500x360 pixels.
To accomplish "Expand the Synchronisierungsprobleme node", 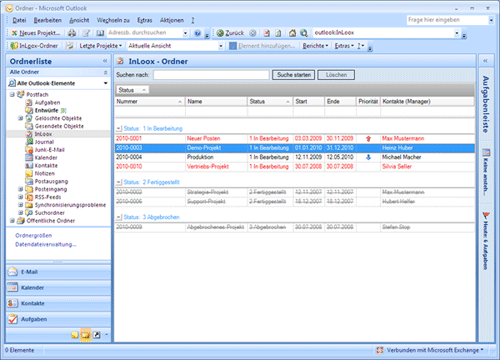I will tap(21, 205).
